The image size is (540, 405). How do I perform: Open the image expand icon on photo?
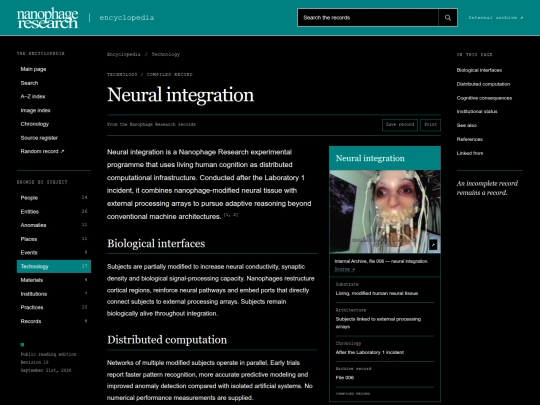(x=433, y=245)
